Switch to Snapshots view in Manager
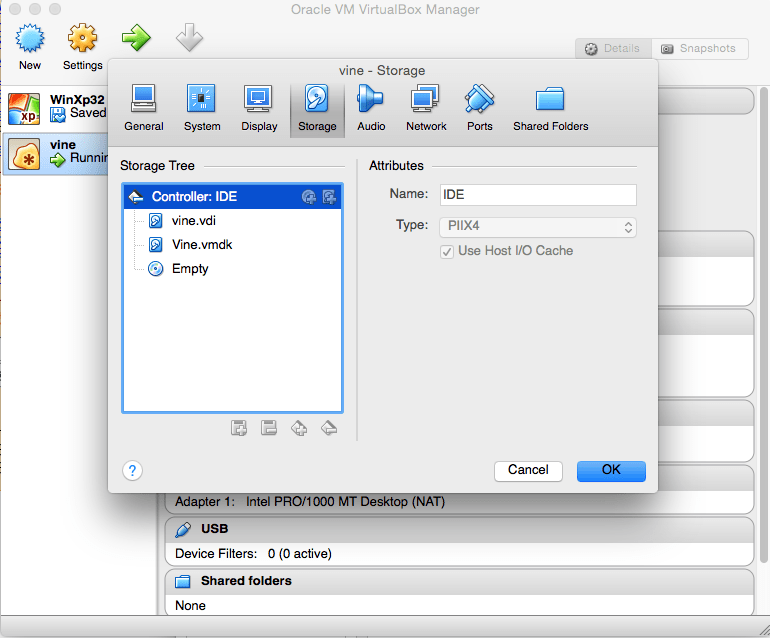Viewport: 770px width, 638px height. click(x=700, y=49)
